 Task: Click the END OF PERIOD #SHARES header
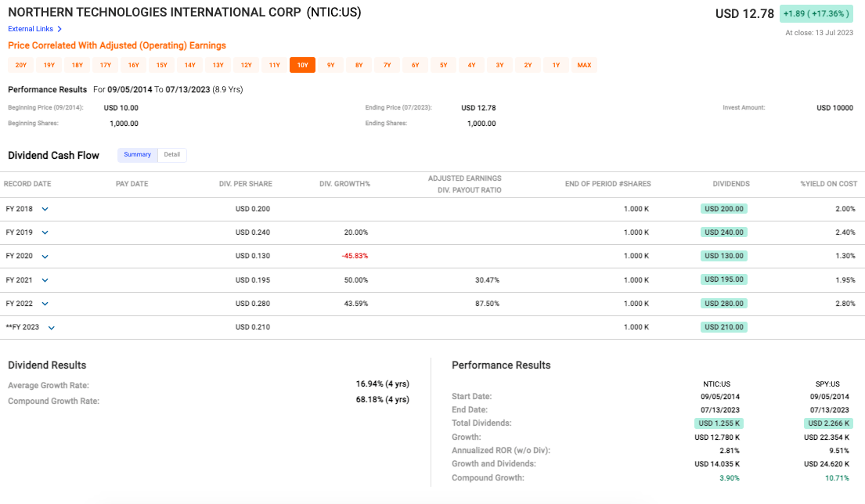(x=608, y=184)
